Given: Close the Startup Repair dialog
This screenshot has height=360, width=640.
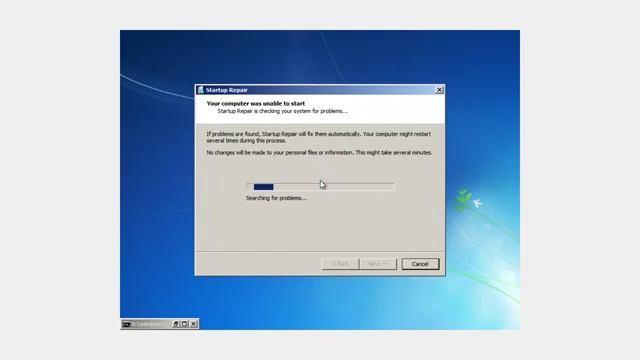Looking at the screenshot, I should tap(439, 90).
